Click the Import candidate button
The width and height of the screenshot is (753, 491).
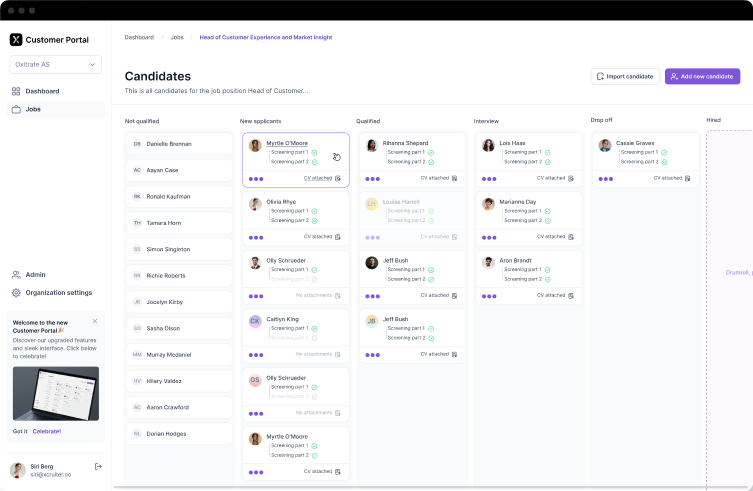tap(624, 76)
